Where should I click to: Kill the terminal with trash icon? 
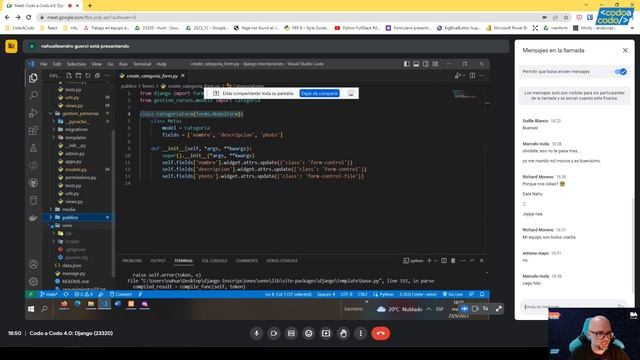(453, 260)
